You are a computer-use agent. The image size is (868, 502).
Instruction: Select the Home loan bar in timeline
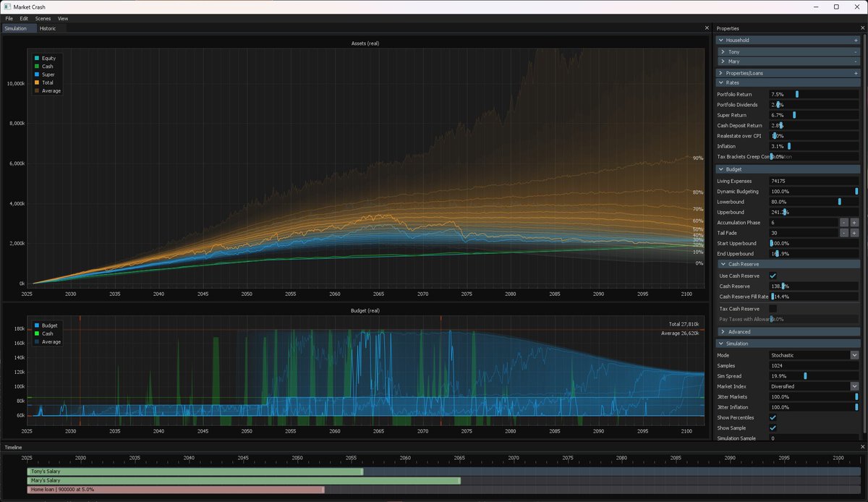176,490
